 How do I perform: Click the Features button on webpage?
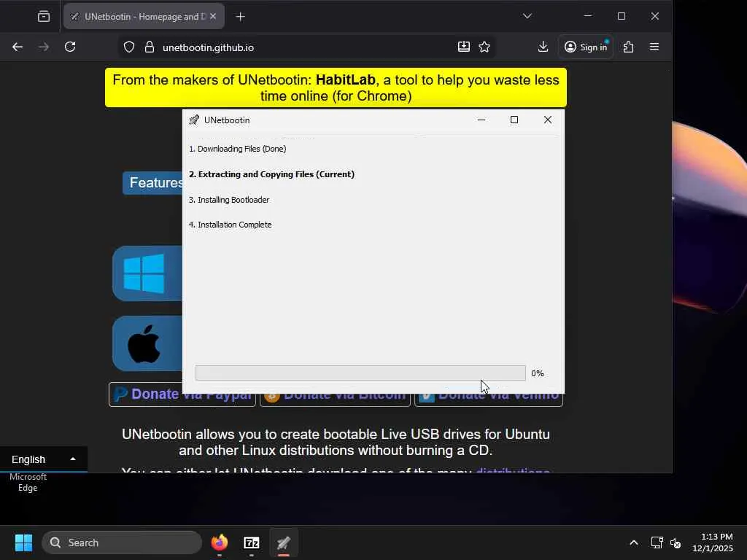click(x=153, y=183)
